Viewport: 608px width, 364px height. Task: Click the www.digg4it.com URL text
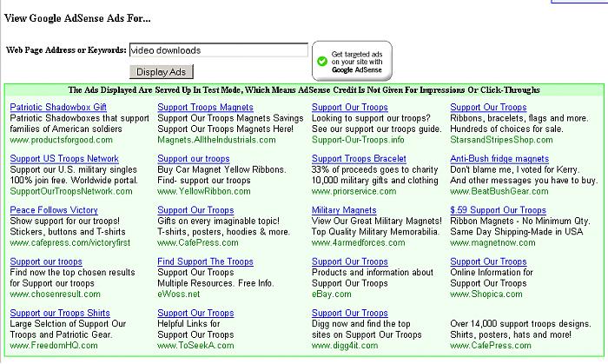(345, 346)
